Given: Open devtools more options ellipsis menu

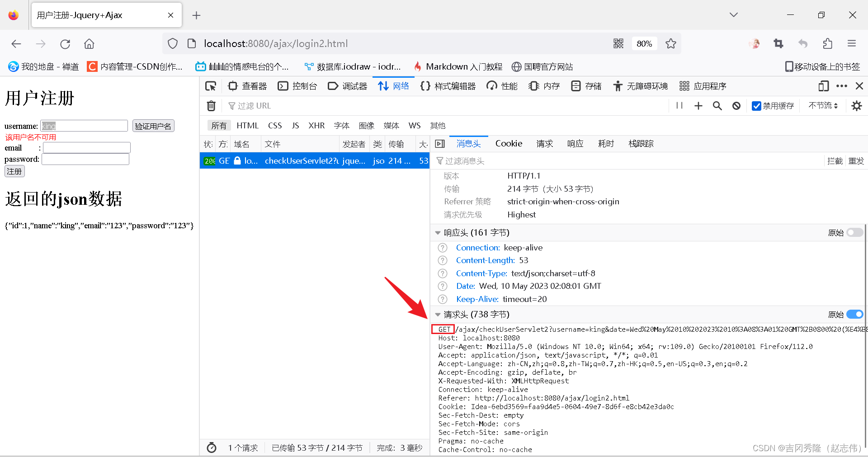Looking at the screenshot, I should (x=842, y=86).
